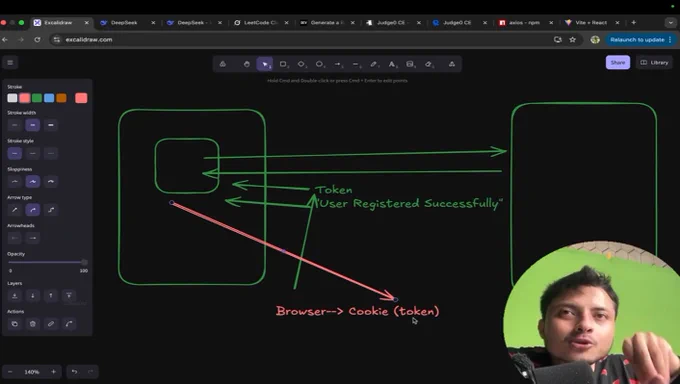Set sloppiness to Artist
This screenshot has width=680, height=384.
(33, 182)
